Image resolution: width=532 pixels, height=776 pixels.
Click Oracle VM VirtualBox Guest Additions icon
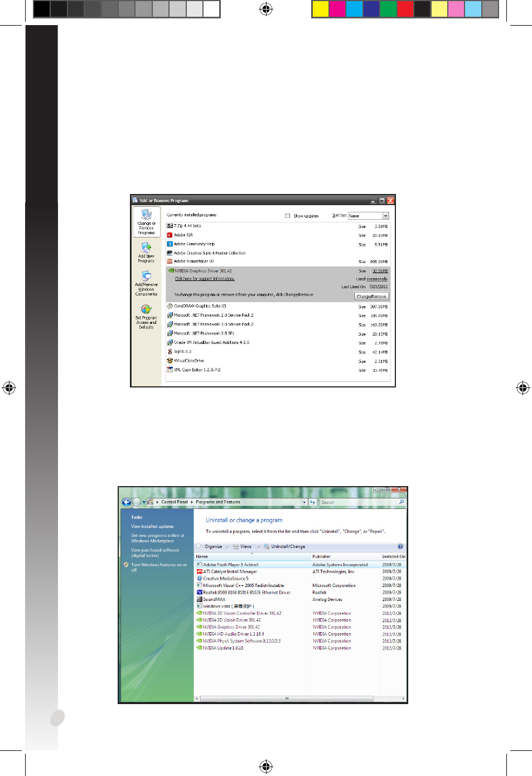[x=170, y=342]
